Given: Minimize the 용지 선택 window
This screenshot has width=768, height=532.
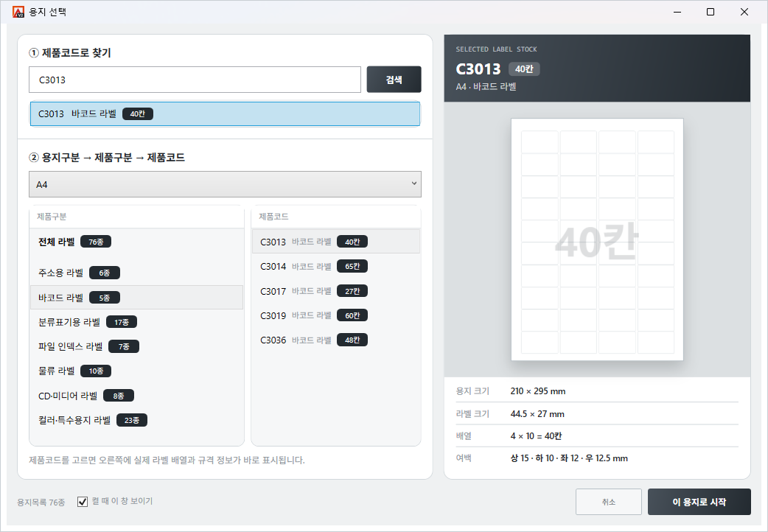Looking at the screenshot, I should click(x=677, y=12).
